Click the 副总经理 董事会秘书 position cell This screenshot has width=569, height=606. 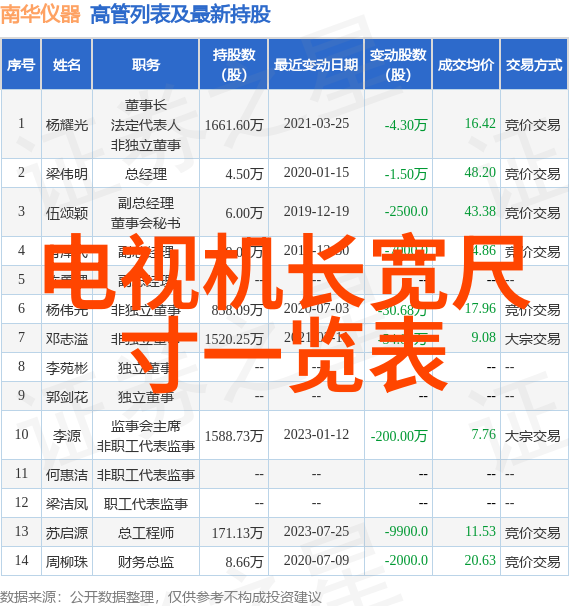point(146,213)
